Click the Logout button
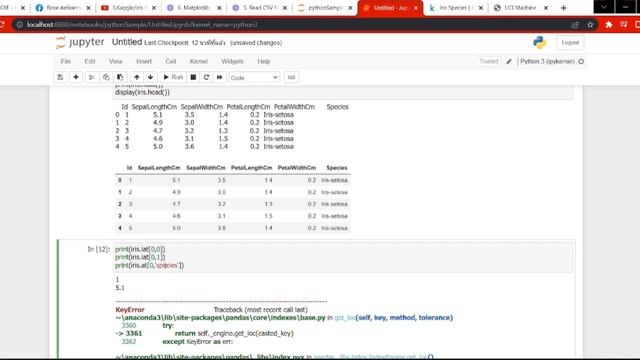The image size is (640, 360). point(570,42)
